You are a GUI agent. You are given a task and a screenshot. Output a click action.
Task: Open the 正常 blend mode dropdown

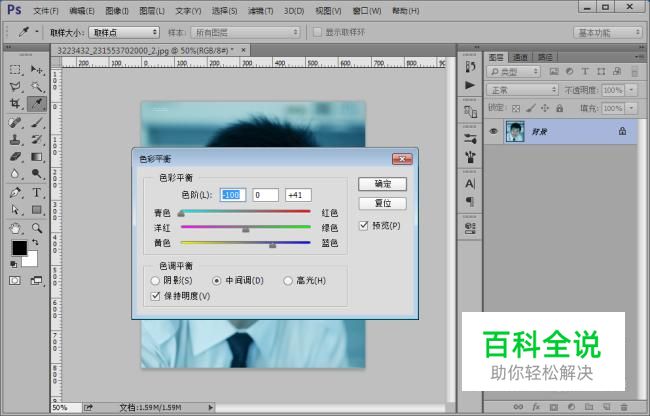522,89
